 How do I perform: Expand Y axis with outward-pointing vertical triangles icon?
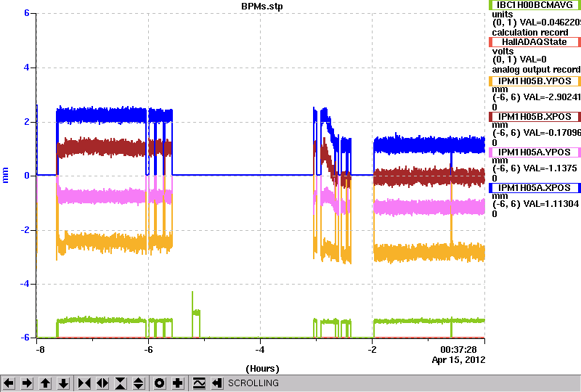139,383
